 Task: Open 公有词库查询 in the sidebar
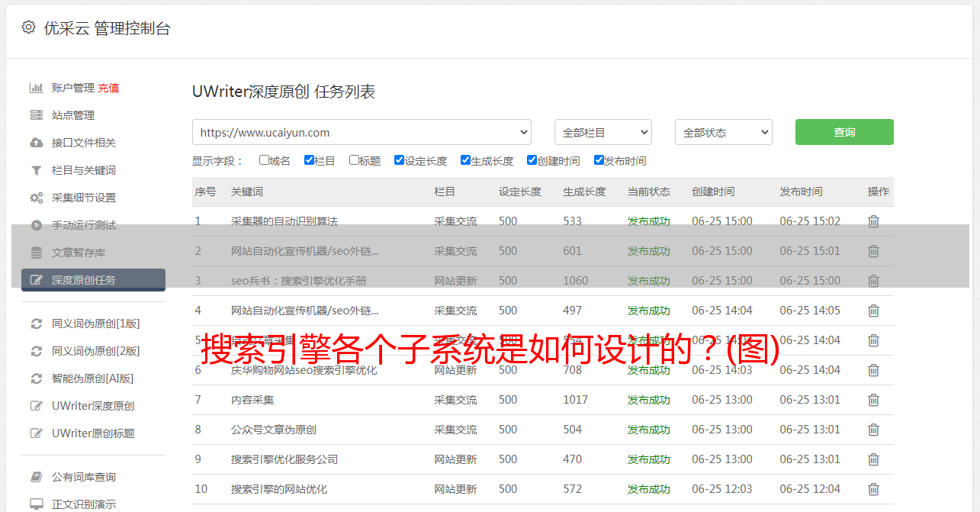click(84, 477)
